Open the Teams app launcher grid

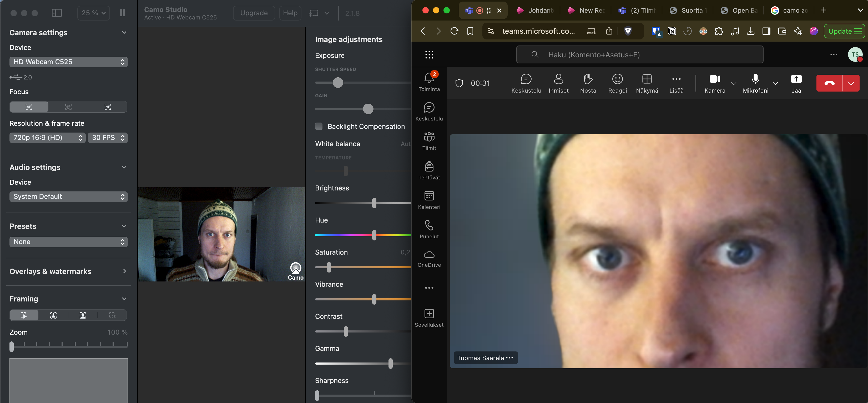429,55
